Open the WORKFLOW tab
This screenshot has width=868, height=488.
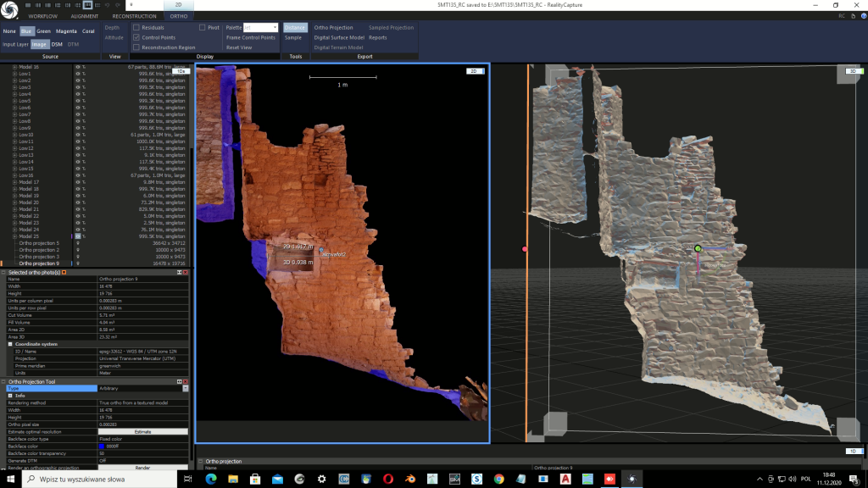tap(42, 16)
